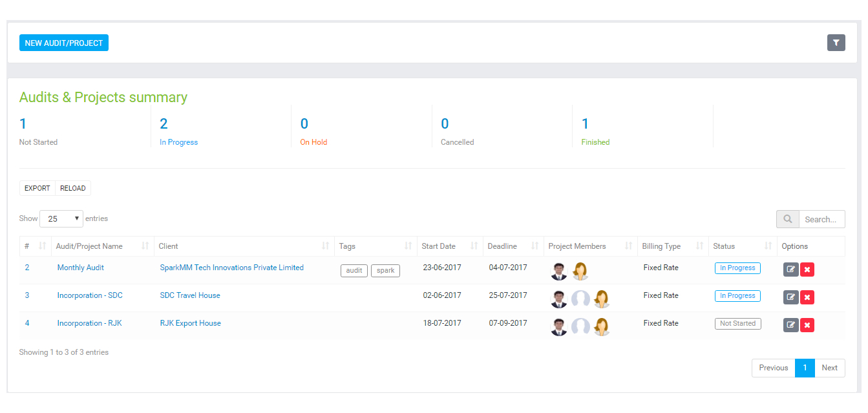Delete the Monthly Audit project row
Image resolution: width=868 pixels, height=413 pixels.
807,270
